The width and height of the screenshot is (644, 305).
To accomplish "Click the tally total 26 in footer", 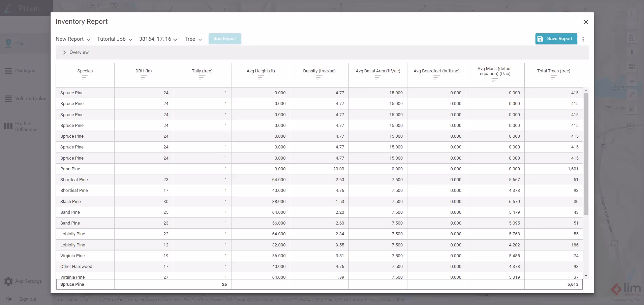I will (x=202, y=284).
